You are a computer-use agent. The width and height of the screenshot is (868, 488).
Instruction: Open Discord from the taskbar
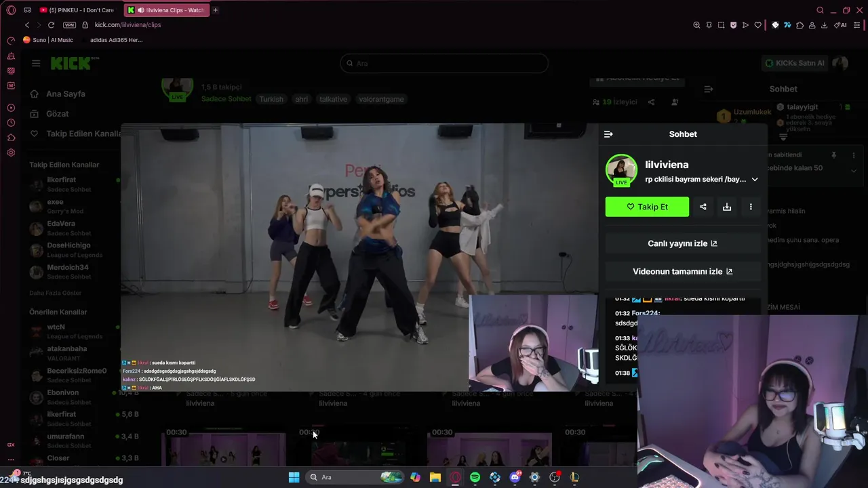pyautogui.click(x=515, y=477)
